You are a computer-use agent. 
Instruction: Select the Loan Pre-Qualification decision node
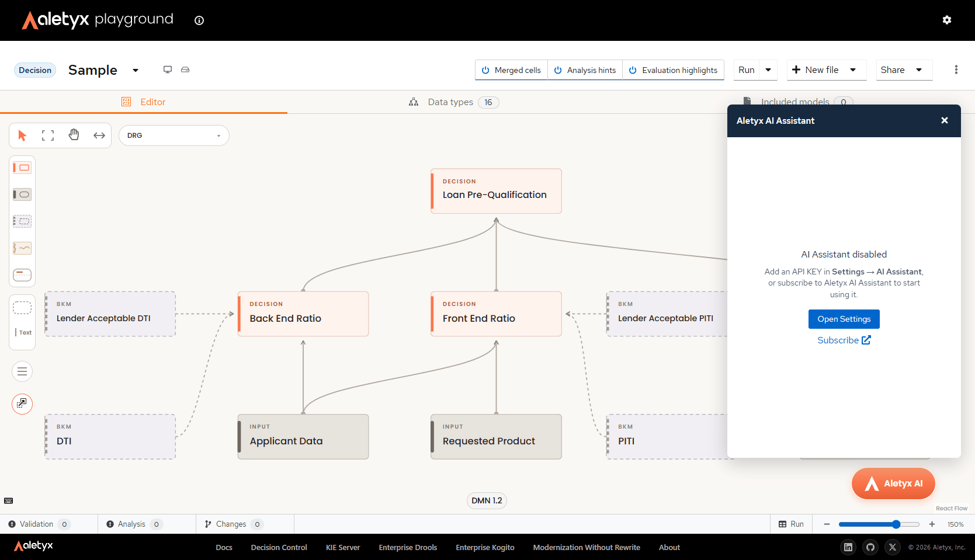click(496, 191)
